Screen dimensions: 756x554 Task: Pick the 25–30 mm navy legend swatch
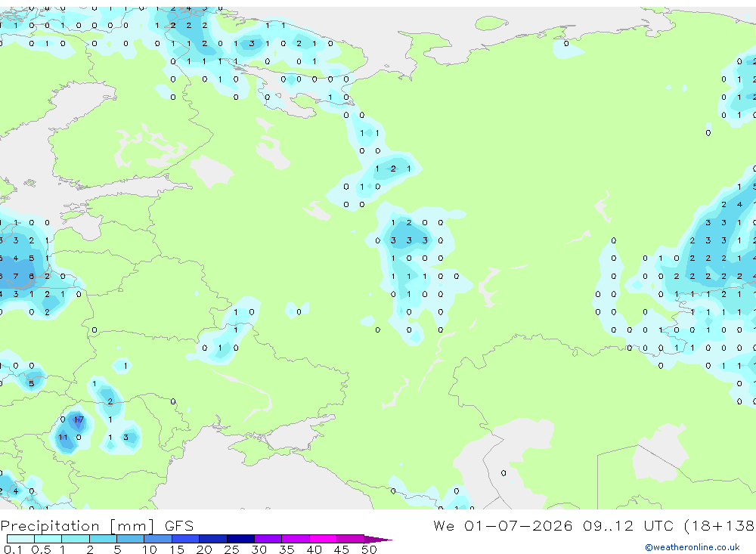240,539
